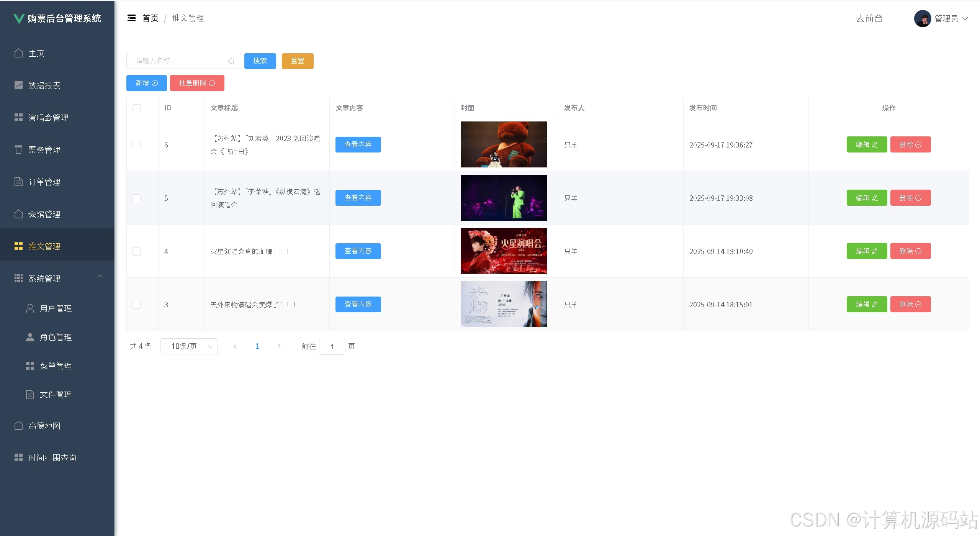
Task: Open 订单管理 menu item
Action: (57, 182)
